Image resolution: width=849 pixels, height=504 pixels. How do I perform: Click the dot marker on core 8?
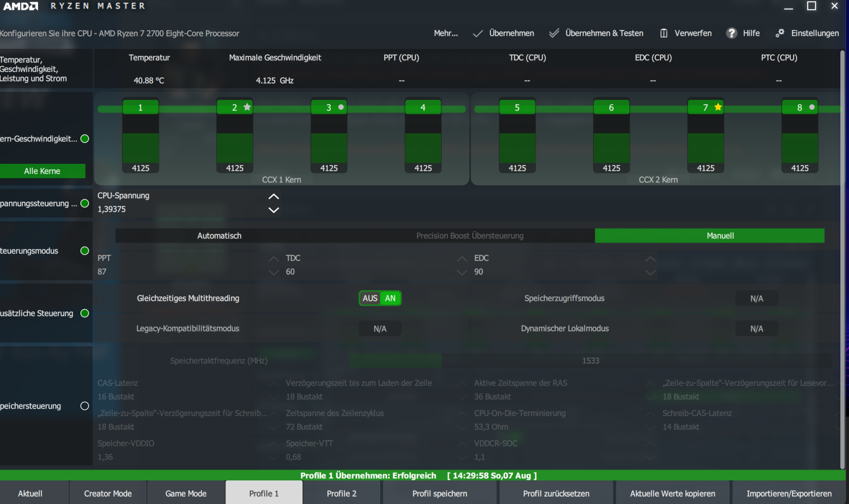(812, 107)
